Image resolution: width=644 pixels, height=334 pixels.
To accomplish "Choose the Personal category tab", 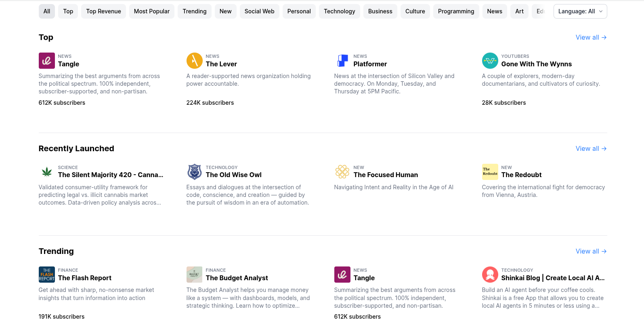I will tap(299, 11).
